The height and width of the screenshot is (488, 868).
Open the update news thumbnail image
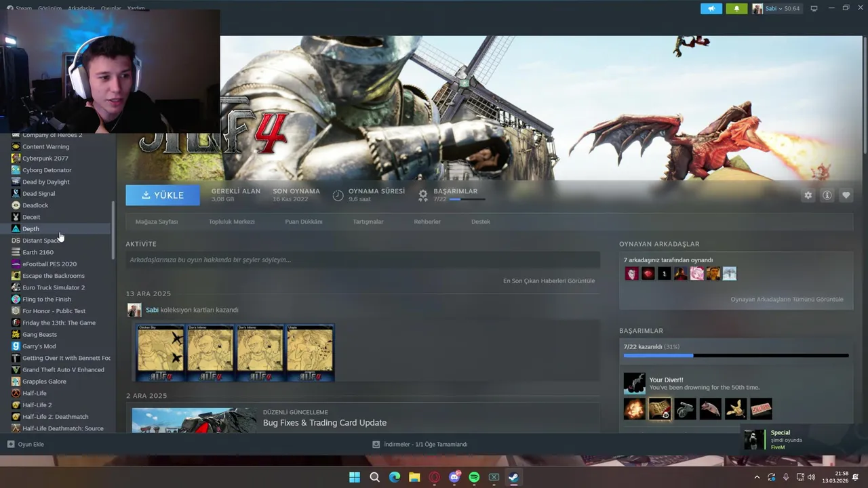coord(194,420)
